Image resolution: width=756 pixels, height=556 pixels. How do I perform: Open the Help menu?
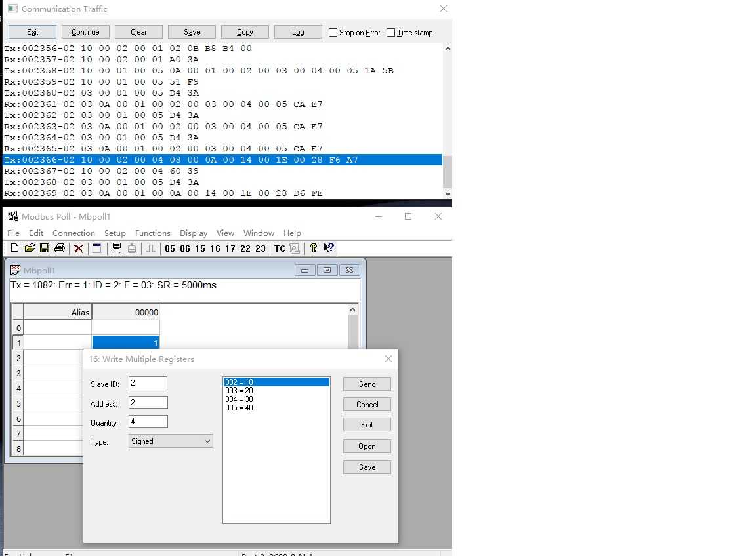point(292,233)
